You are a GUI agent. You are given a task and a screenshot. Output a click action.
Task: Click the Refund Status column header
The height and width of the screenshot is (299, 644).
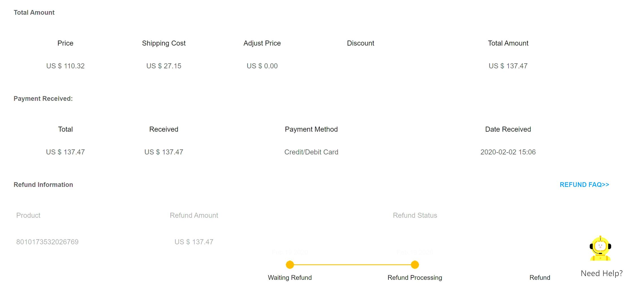[x=415, y=215]
